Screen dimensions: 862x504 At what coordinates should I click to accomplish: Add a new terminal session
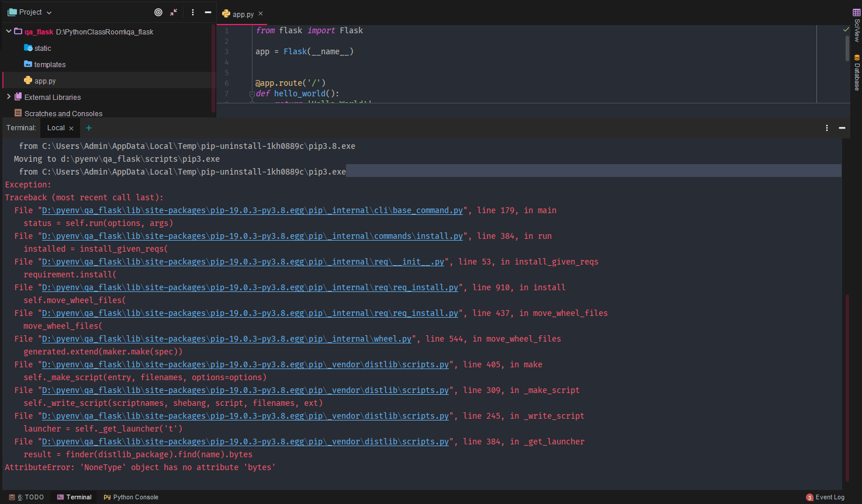pyautogui.click(x=89, y=128)
